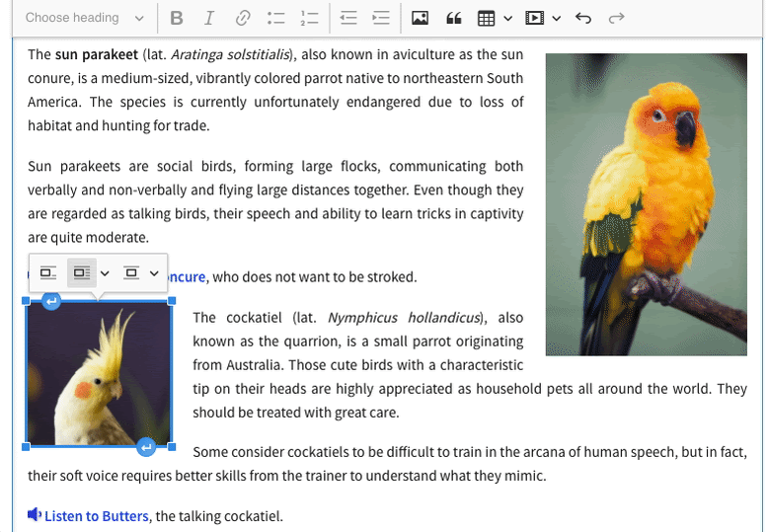769x532 pixels.
Task: Click insert paragraph button below cockatiel image
Action: (x=146, y=448)
